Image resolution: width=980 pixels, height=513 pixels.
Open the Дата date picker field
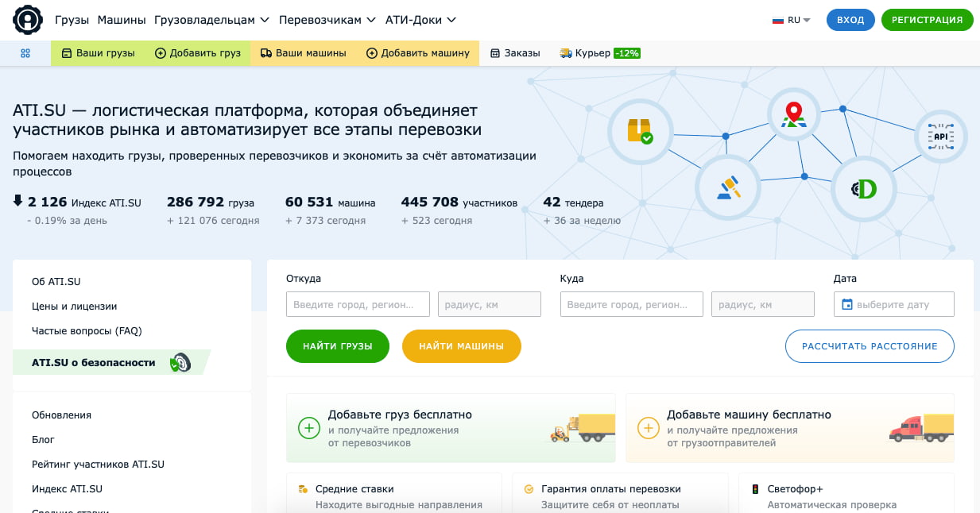tap(894, 304)
